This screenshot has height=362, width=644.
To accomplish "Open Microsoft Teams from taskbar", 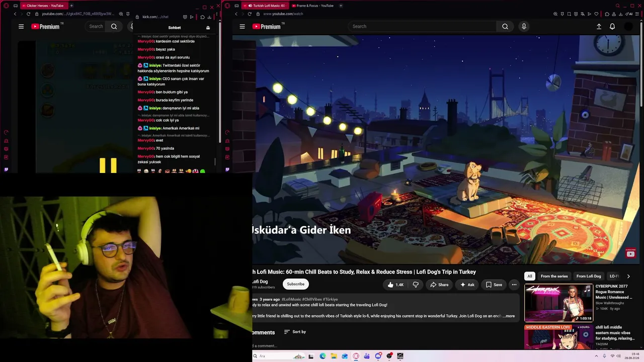I will [x=367, y=356].
